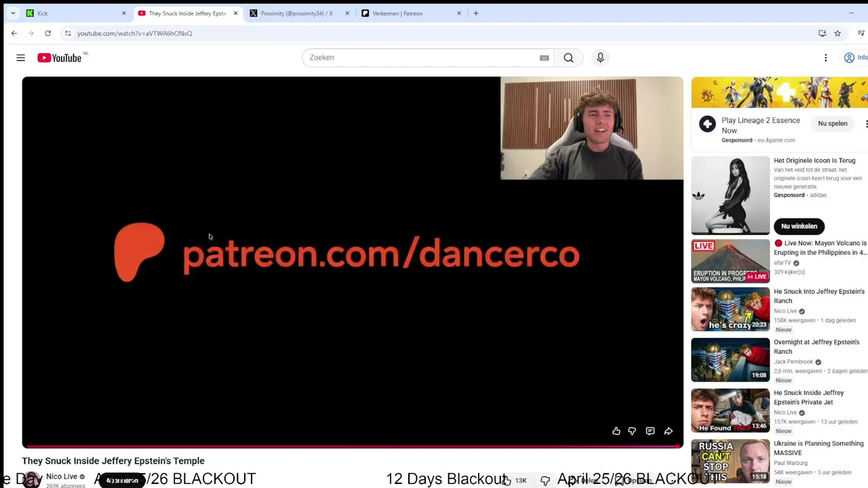Close the Verkennen Patreon tab
The width and height of the screenshot is (868, 488).
[459, 13]
